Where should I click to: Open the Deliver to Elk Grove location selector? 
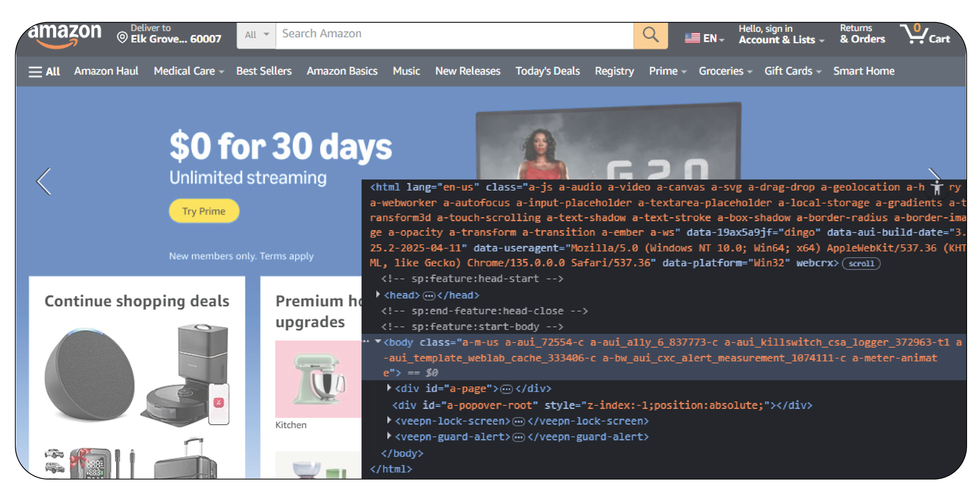tap(170, 34)
